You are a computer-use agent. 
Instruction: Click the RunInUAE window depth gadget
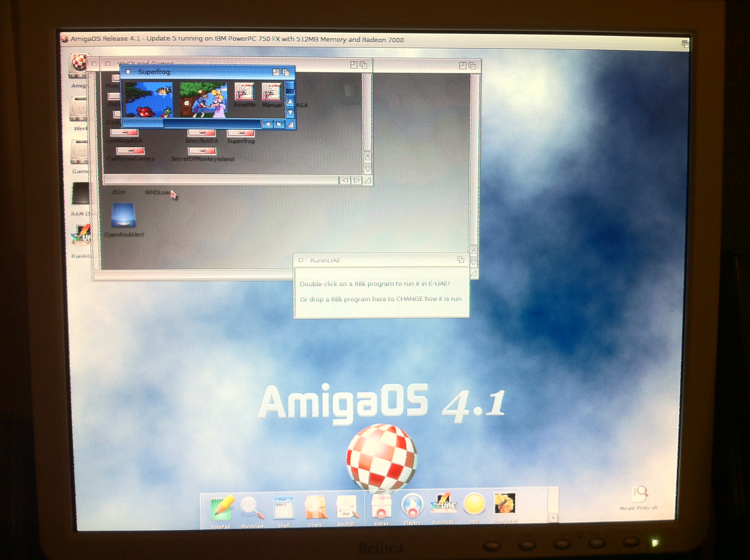(460, 260)
